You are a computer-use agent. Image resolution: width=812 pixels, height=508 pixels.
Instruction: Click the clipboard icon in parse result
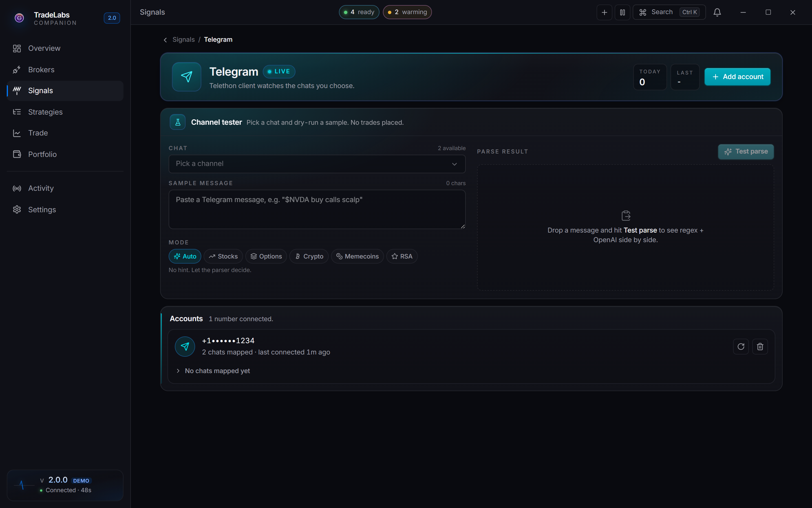pos(626,215)
